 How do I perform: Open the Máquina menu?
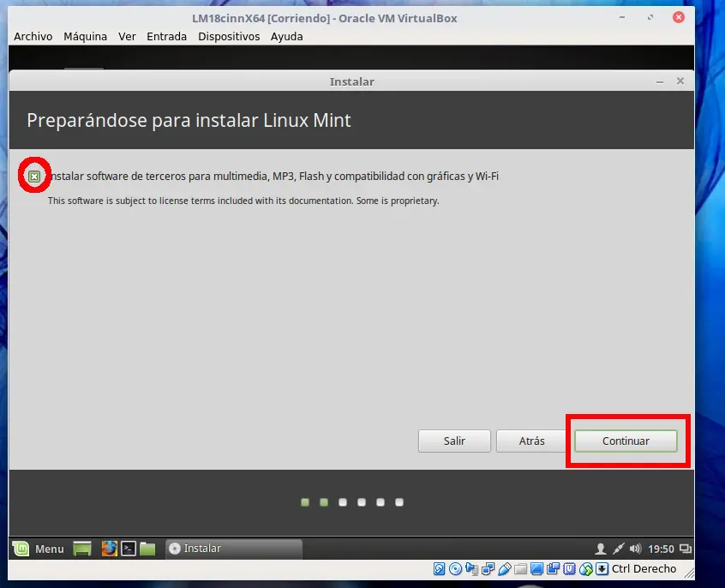coord(85,37)
